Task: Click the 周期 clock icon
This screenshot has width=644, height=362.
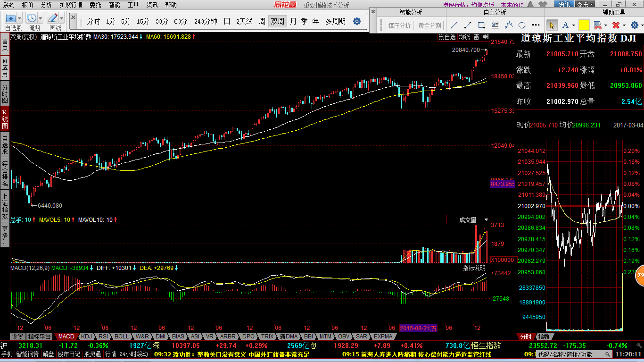Action: pos(32,18)
